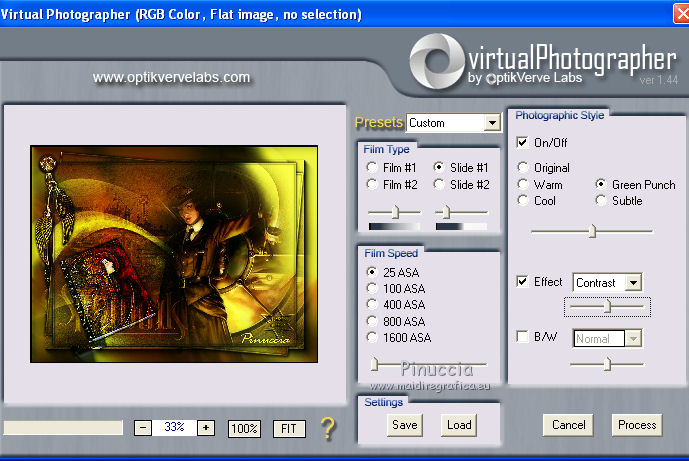Click the Photographic Style strength slider
Screen dimensions: 689x461
(592, 231)
